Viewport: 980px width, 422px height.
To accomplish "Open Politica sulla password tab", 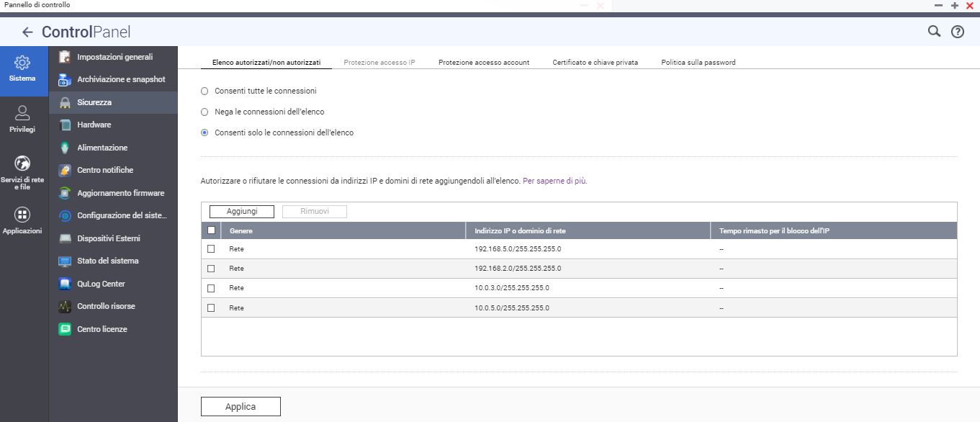I will tap(698, 63).
